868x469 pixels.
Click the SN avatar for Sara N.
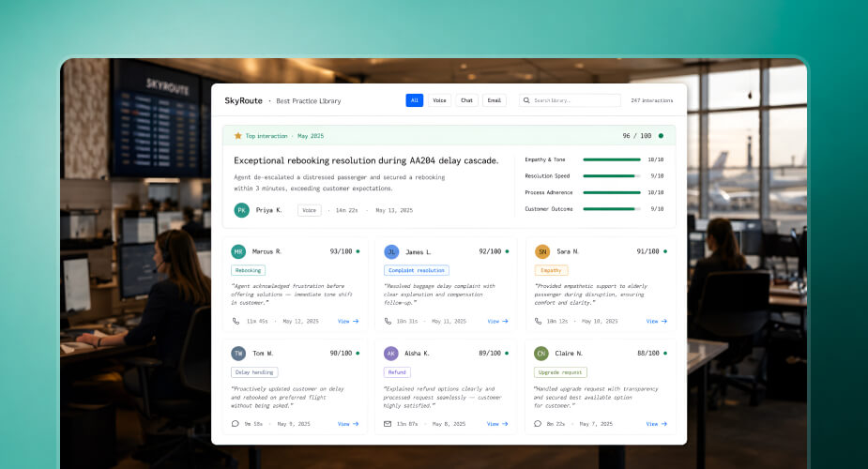pyautogui.click(x=542, y=251)
